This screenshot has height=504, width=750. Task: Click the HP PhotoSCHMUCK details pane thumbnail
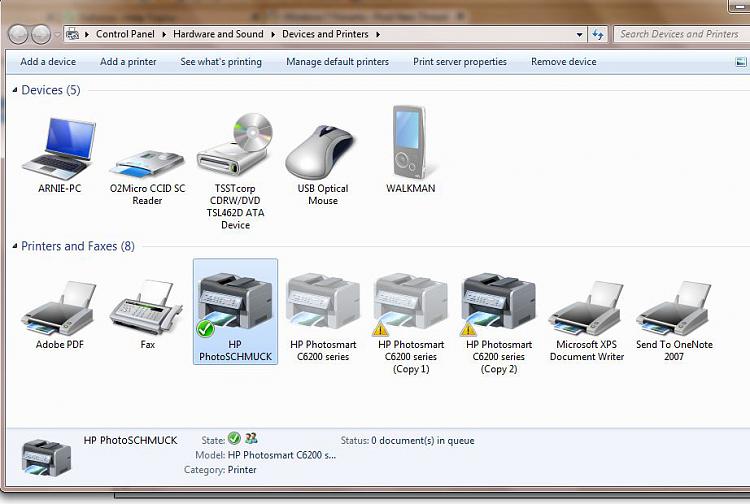coord(46,457)
